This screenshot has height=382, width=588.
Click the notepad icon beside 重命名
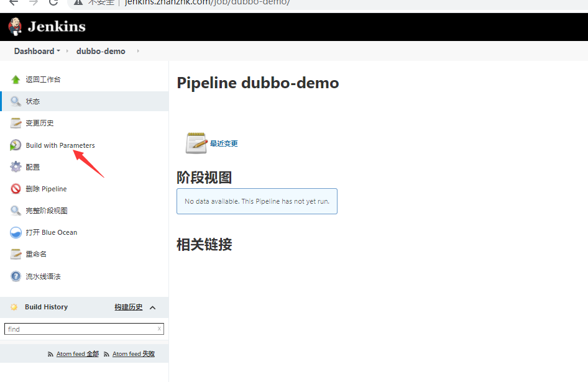click(x=16, y=254)
